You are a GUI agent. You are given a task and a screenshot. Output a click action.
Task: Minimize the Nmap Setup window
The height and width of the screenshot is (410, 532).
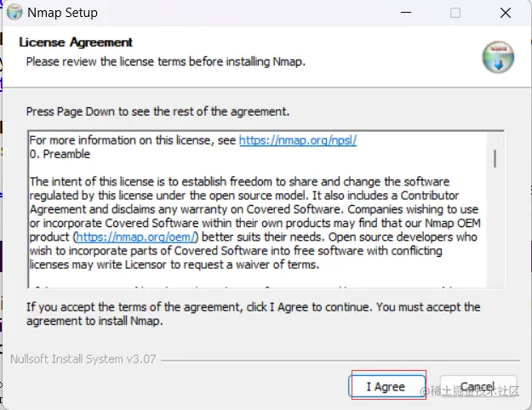point(406,13)
